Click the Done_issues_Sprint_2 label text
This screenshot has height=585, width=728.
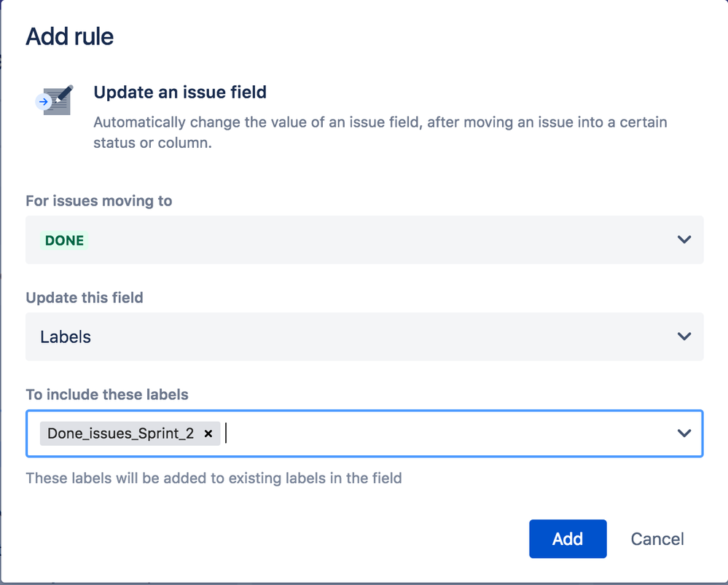click(x=121, y=433)
